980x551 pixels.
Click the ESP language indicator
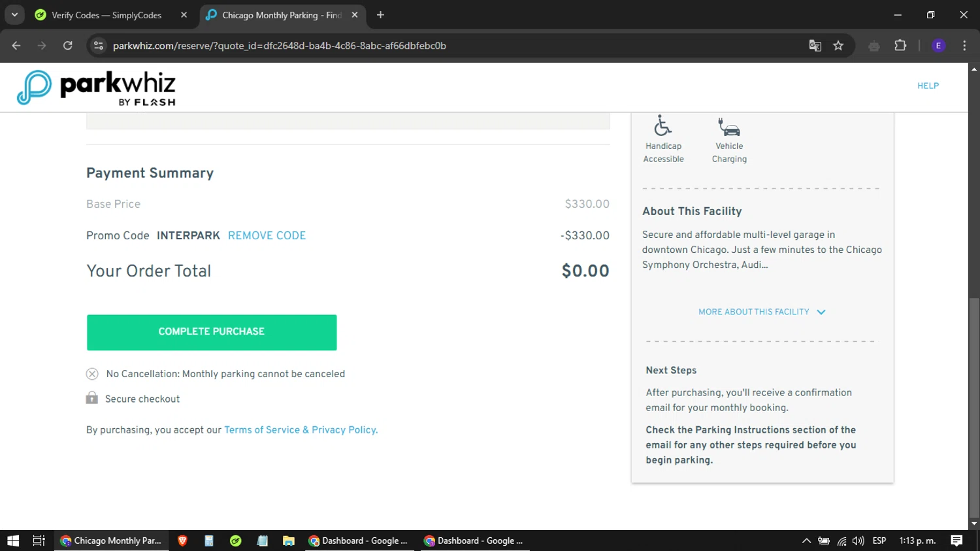879,541
